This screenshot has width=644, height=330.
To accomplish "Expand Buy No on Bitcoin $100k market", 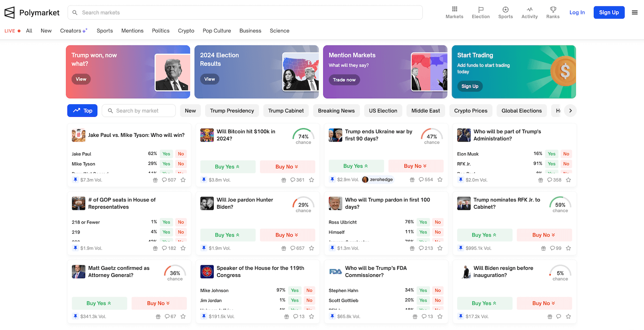I will 288,167.
